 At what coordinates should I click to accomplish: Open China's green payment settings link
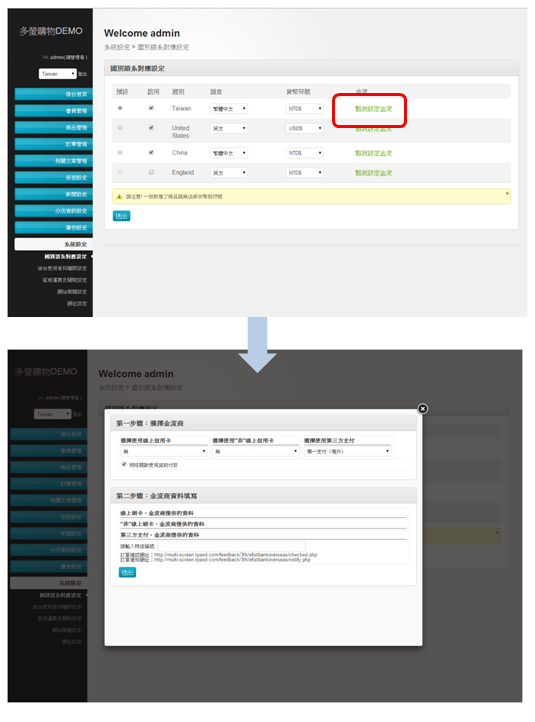[x=373, y=153]
